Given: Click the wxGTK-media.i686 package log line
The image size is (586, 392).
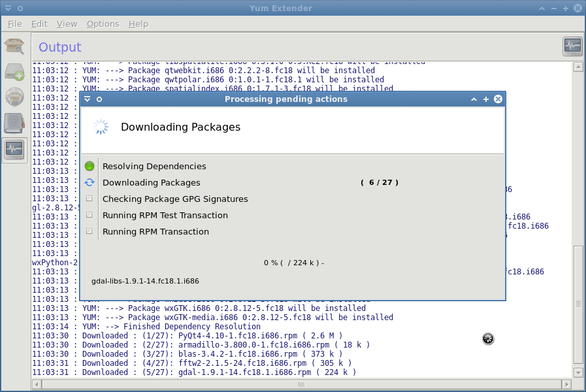Looking at the screenshot, I should [213, 318].
